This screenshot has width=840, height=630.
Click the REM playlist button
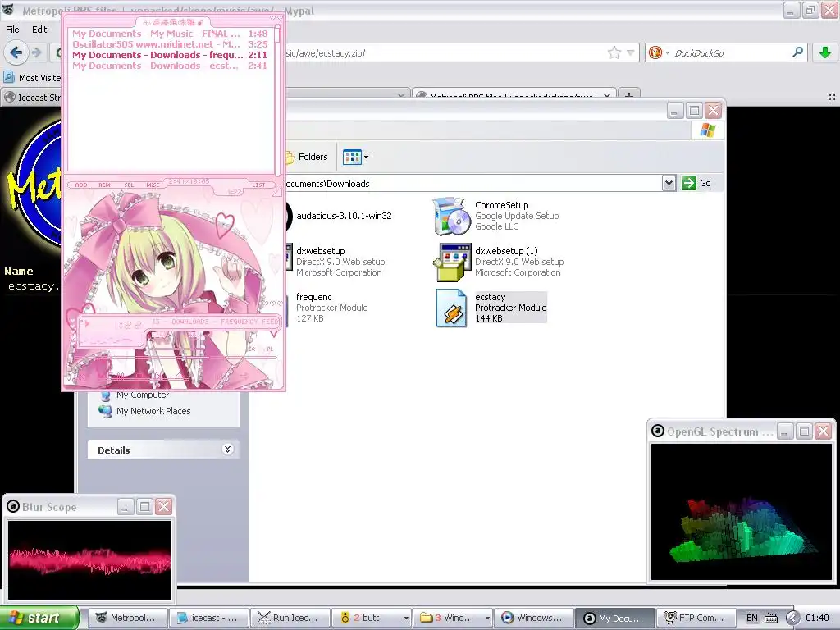104,185
